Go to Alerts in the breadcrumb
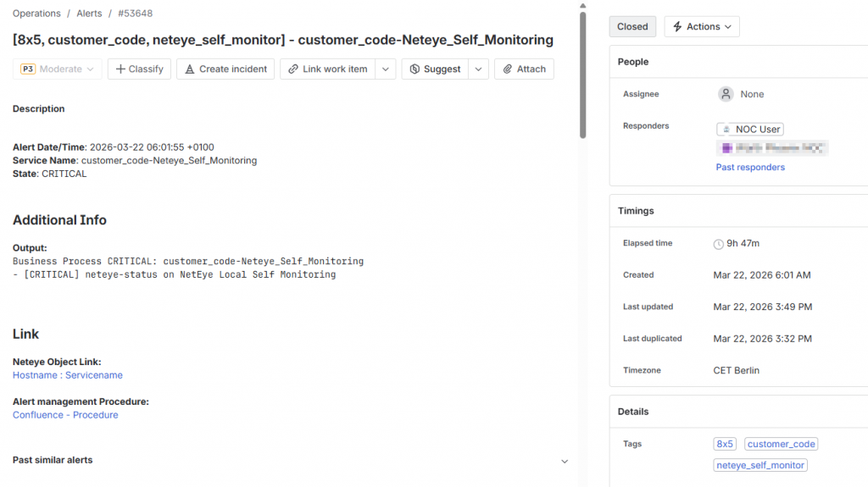868x487 pixels. (89, 14)
